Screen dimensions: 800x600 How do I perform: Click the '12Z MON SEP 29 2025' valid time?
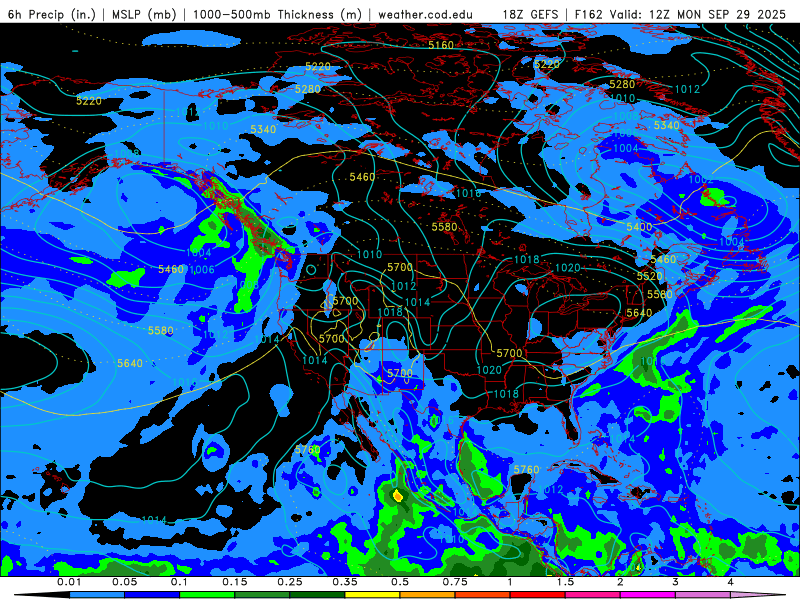pyautogui.click(x=715, y=14)
